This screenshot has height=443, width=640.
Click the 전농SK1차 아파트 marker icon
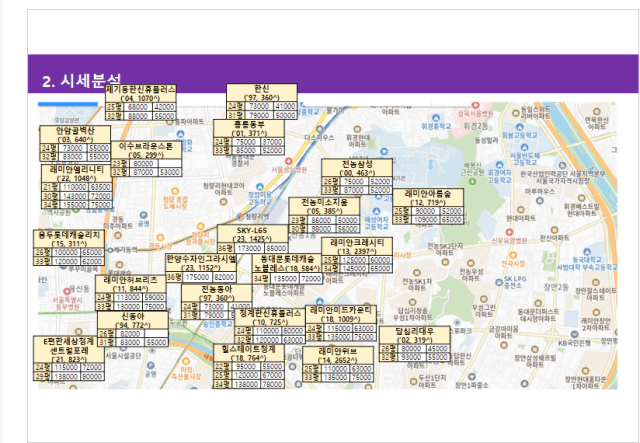click(417, 273)
